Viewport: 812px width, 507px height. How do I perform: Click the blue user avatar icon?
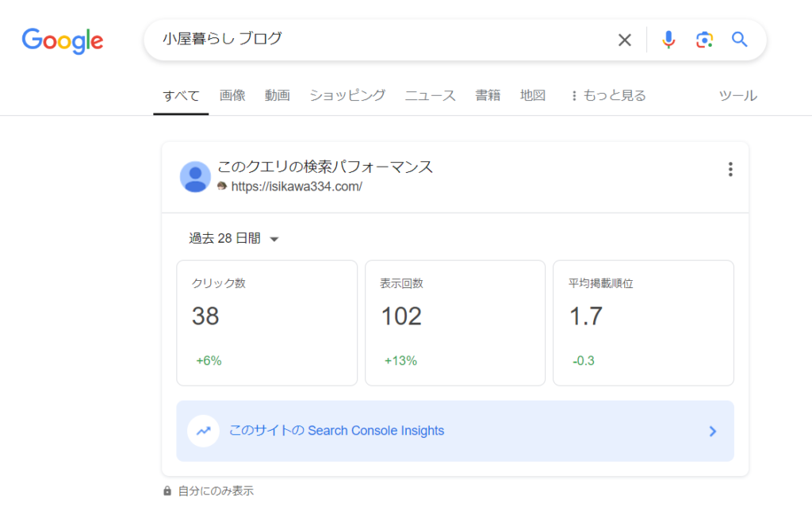coord(195,177)
